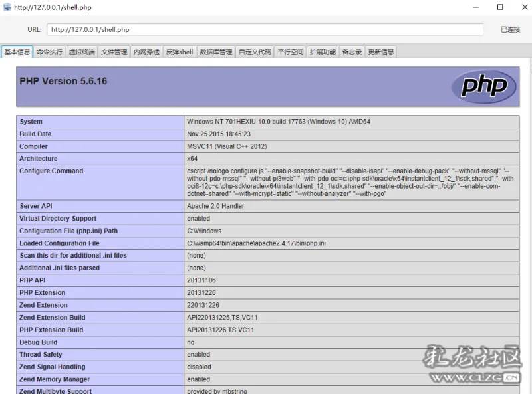This screenshot has width=532, height=394.
Task: Open the 平行空间 tab
Action: click(291, 52)
